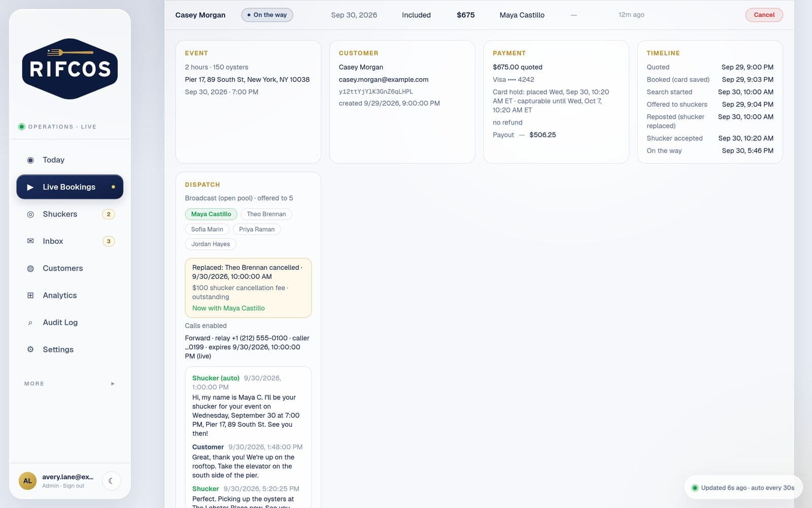Open Live Bookings in sidebar
Image resolution: width=812 pixels, height=508 pixels.
(70, 187)
